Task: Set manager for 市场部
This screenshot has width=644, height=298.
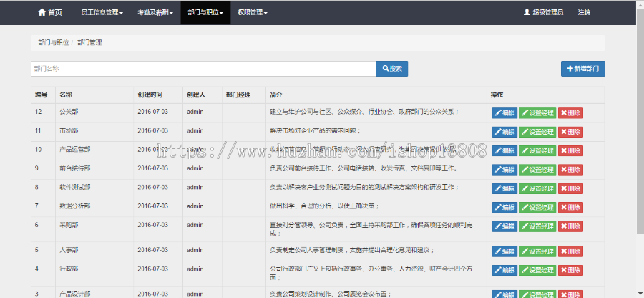Action: pyautogui.click(x=537, y=132)
